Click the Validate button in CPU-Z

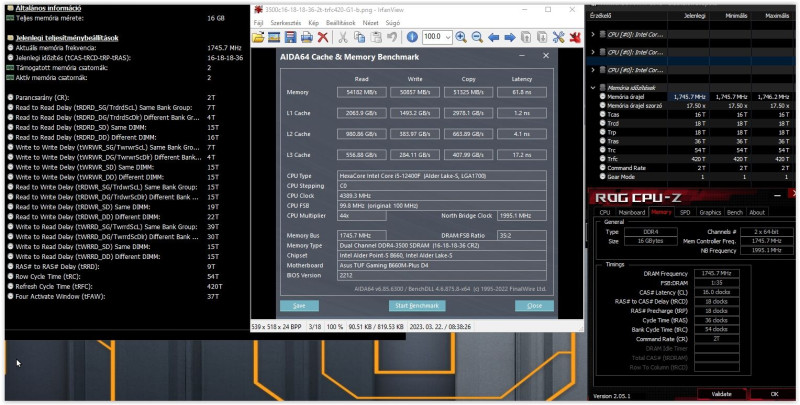[721, 394]
